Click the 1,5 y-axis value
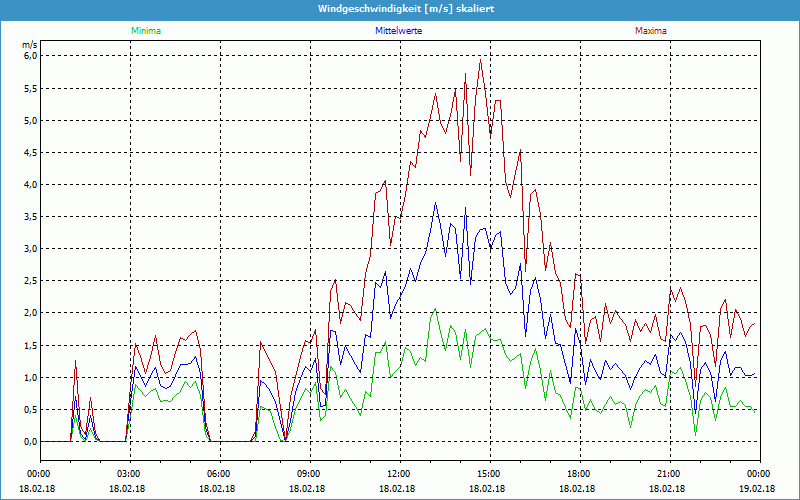The image size is (800, 500). (x=31, y=346)
